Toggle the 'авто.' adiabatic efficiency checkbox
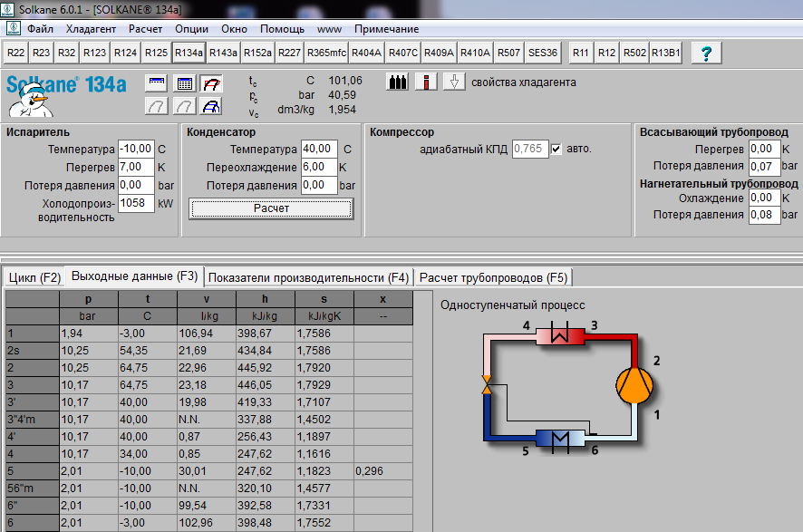Image resolution: width=803 pixels, height=532 pixels. 556,149
